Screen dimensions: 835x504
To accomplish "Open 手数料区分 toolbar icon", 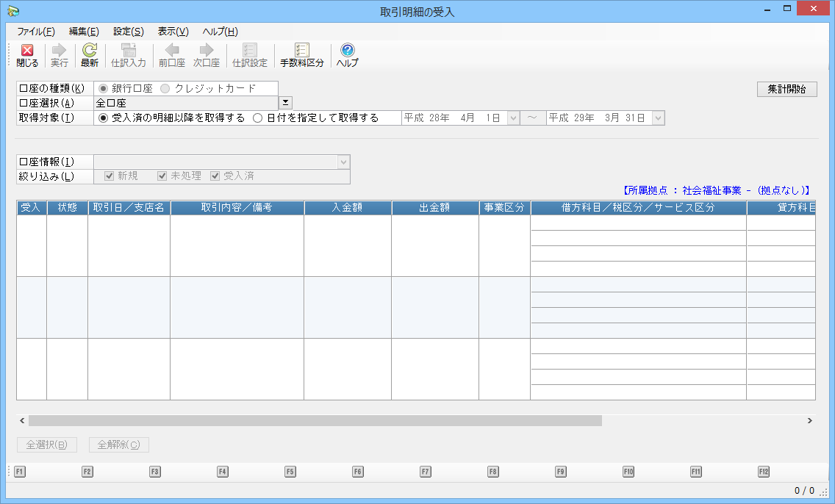I will 301,55.
